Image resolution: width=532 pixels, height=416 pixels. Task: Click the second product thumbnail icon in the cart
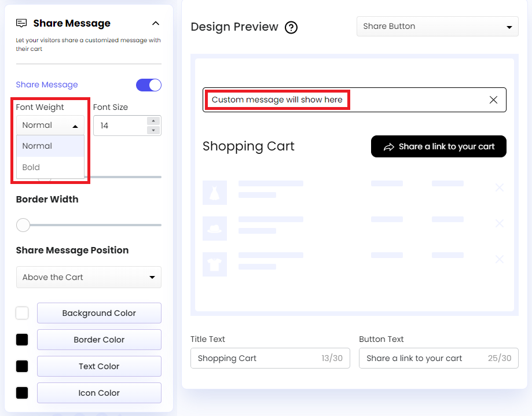pyautogui.click(x=215, y=229)
